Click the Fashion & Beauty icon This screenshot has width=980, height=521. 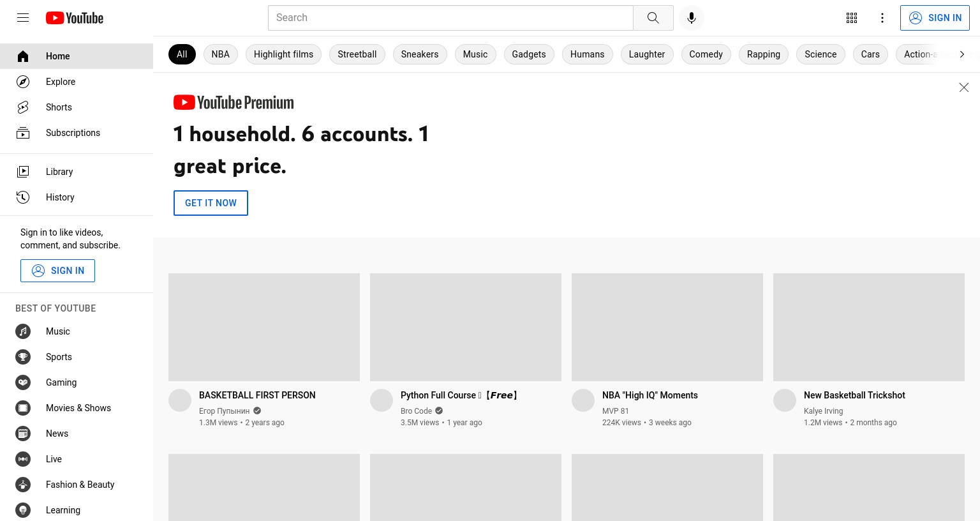coord(23,485)
